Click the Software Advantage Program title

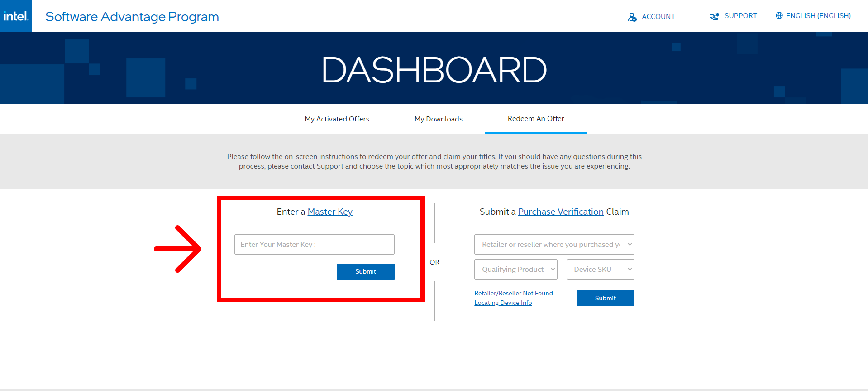[x=132, y=17]
